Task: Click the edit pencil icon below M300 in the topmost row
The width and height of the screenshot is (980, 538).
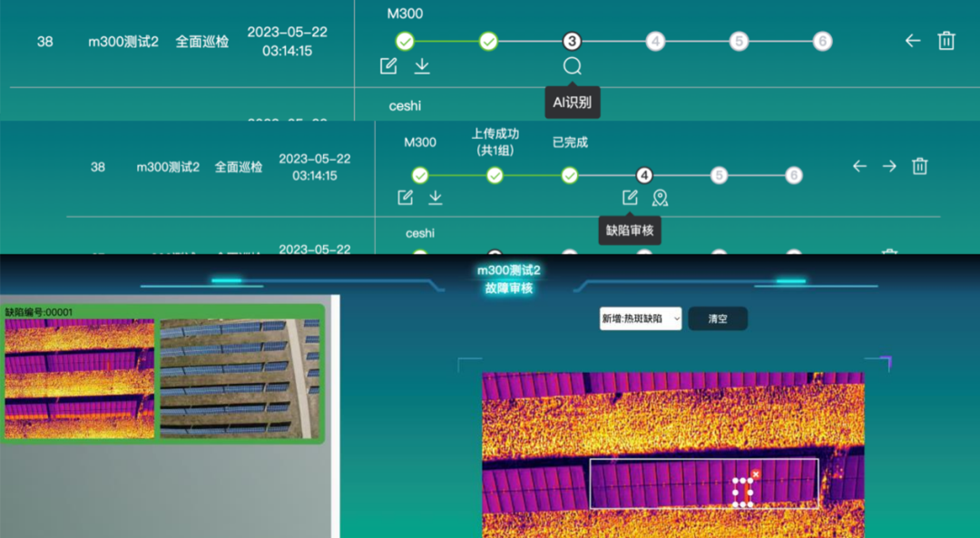Action: 388,66
